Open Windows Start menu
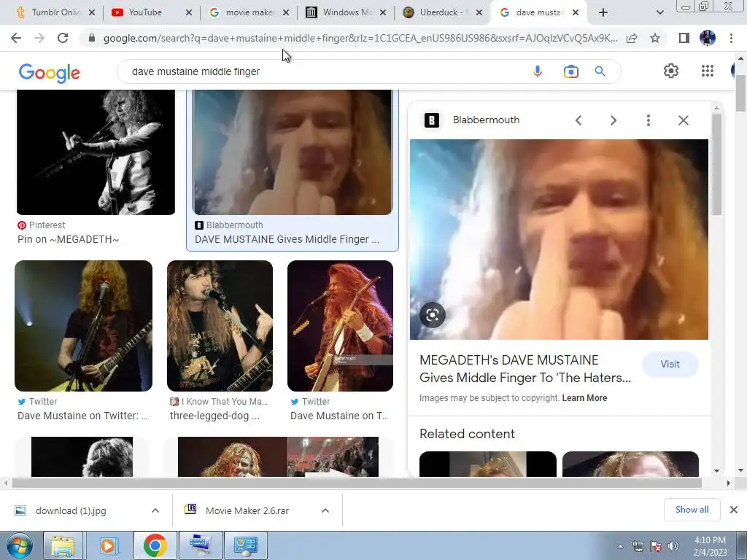747x560 pixels. (19, 545)
